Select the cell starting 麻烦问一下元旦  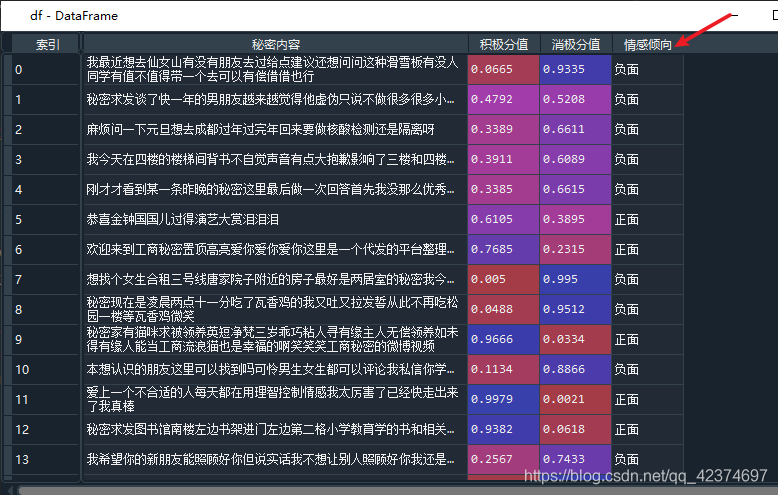[275, 129]
